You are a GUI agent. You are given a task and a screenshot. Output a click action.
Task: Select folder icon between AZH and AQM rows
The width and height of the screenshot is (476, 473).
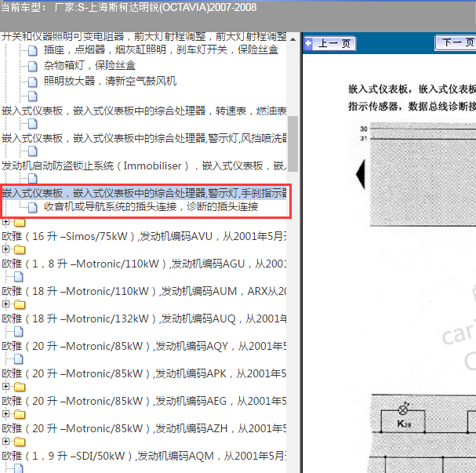pyautogui.click(x=20, y=442)
